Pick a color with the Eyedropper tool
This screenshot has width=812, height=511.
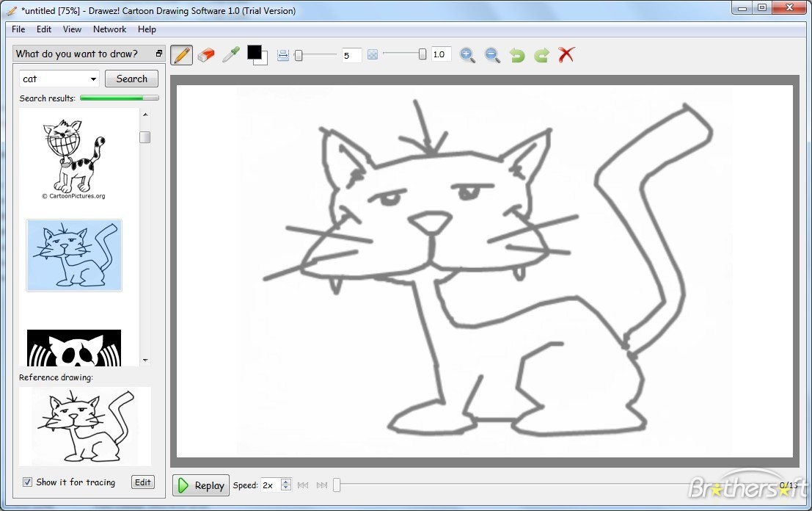[231, 54]
